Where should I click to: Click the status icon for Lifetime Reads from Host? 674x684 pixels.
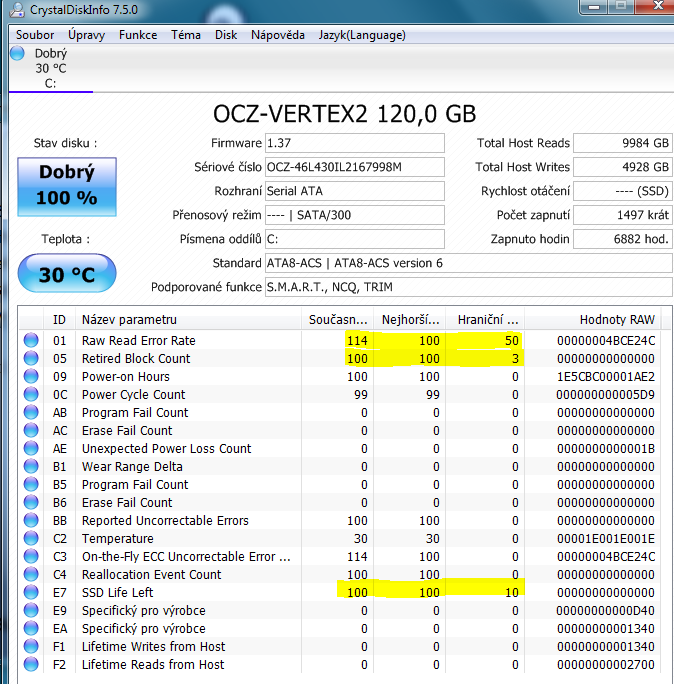31,664
